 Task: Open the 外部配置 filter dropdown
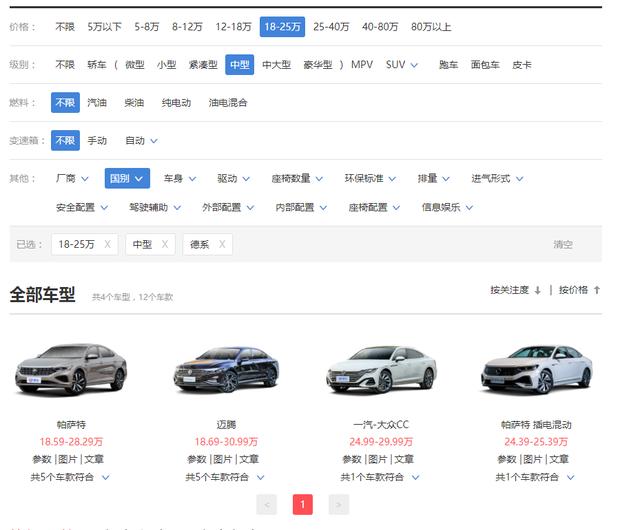tap(228, 207)
